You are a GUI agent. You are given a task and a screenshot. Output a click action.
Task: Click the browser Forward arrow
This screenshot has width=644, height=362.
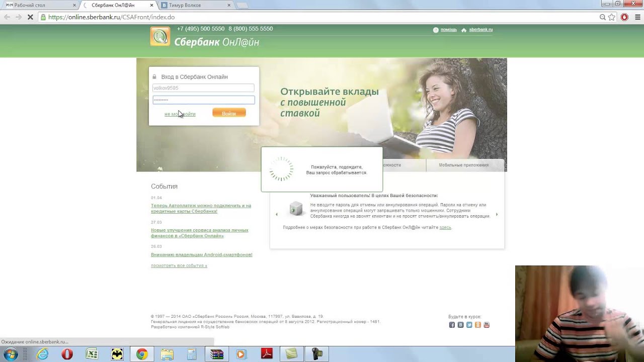19,17
